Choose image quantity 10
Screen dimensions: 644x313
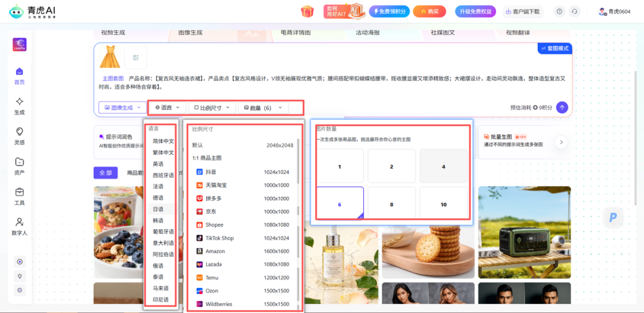[x=444, y=203]
